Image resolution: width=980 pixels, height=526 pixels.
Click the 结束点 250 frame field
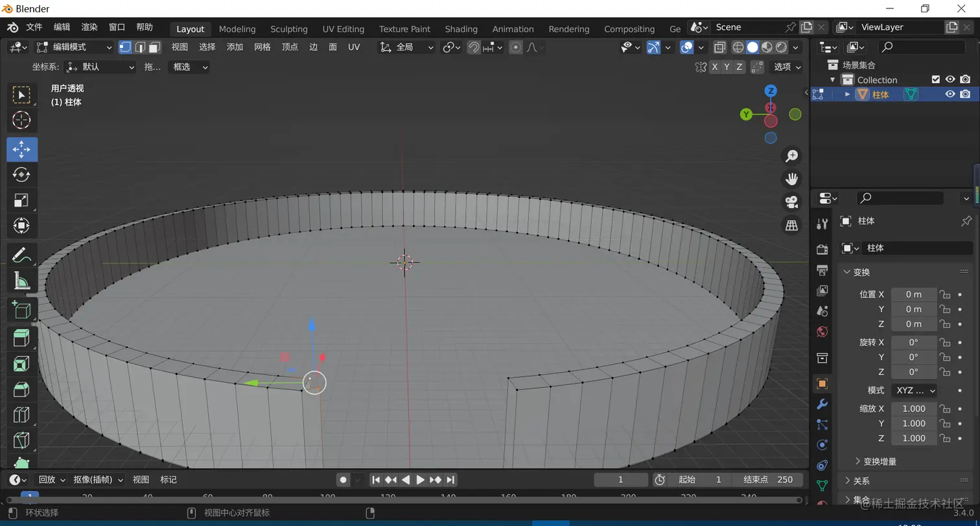(x=769, y=479)
